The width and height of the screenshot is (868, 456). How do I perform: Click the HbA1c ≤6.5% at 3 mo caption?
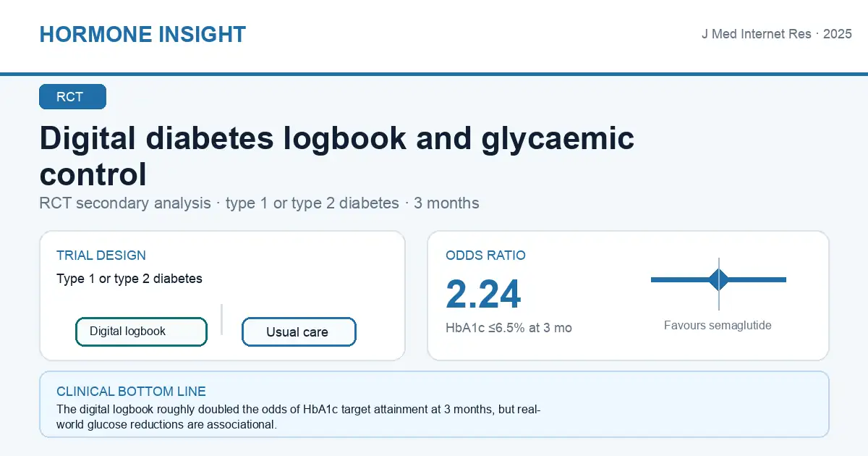(x=509, y=328)
